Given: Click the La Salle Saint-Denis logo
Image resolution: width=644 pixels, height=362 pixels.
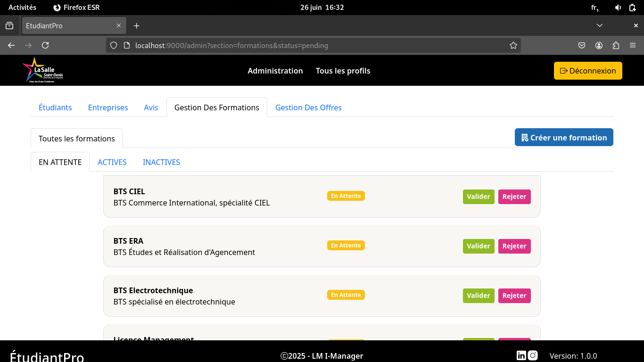Looking at the screenshot, I should [x=42, y=70].
